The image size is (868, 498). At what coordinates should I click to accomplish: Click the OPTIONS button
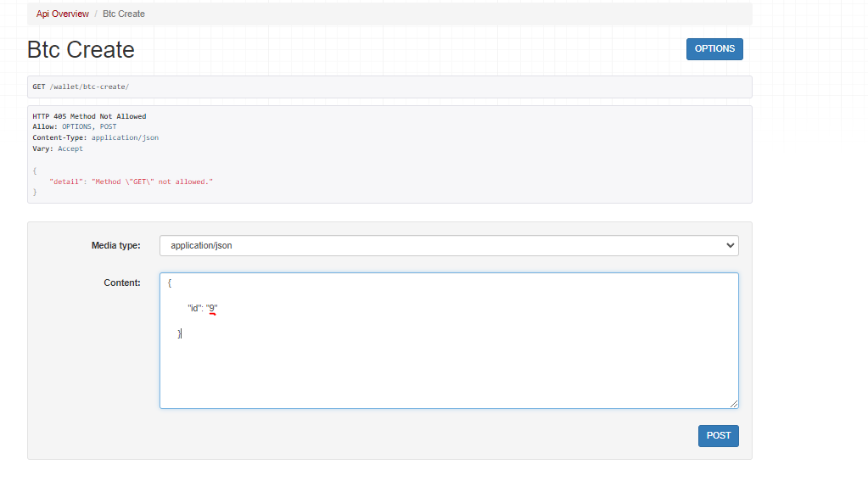pos(714,48)
